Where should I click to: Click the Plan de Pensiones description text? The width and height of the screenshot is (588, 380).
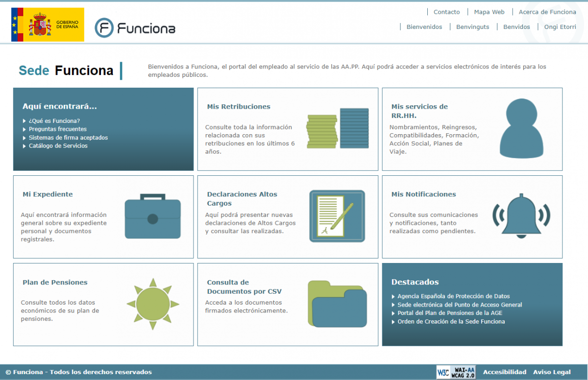pos(60,310)
